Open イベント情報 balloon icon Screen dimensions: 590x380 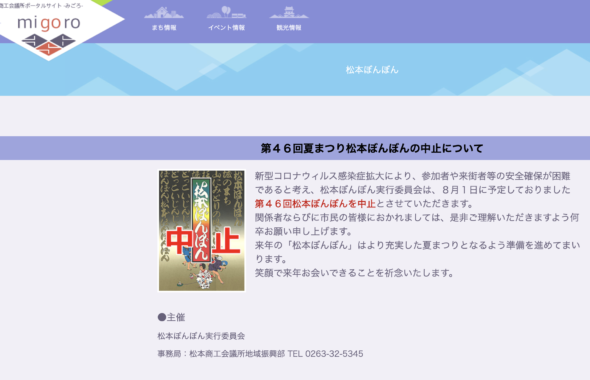pos(227,12)
